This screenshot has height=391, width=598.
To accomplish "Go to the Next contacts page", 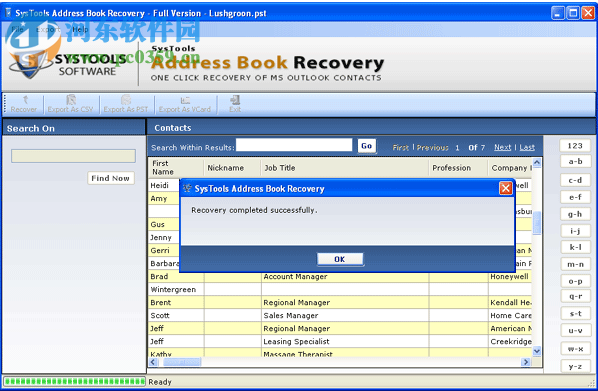I will pos(503,147).
